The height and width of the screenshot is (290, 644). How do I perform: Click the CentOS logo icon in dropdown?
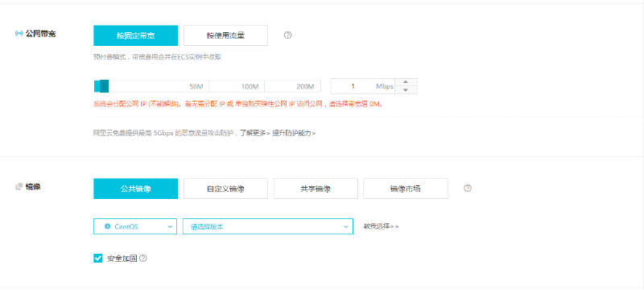[x=108, y=226]
